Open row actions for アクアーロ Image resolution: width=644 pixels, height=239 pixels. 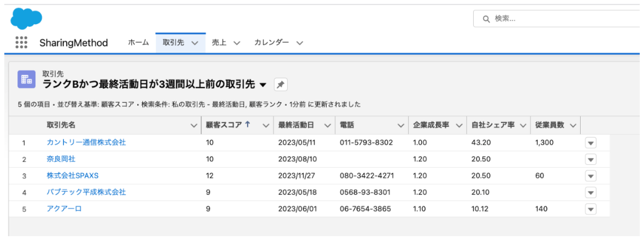pos(591,209)
